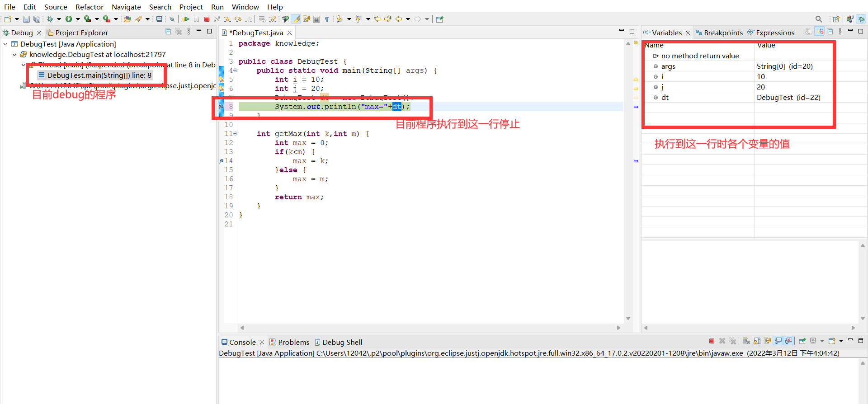Collapse the knowledge.DebugTest at localhost node

coord(14,55)
